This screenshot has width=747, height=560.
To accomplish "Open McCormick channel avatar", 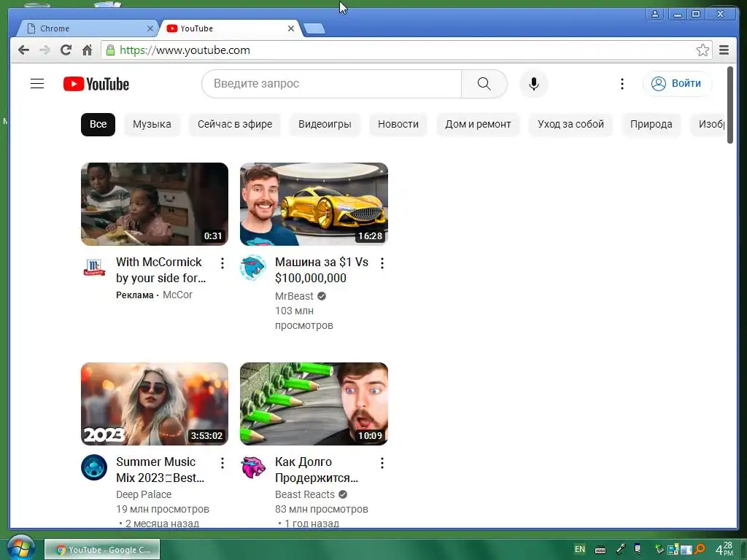I will click(x=94, y=267).
